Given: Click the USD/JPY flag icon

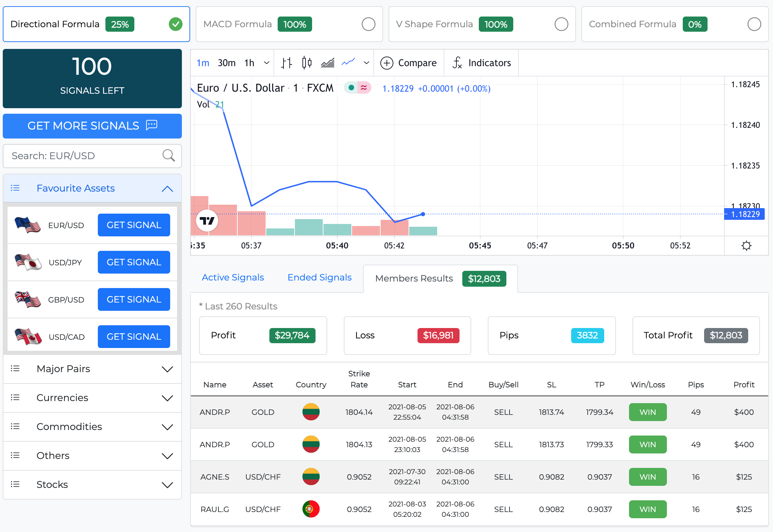Looking at the screenshot, I should [28, 262].
